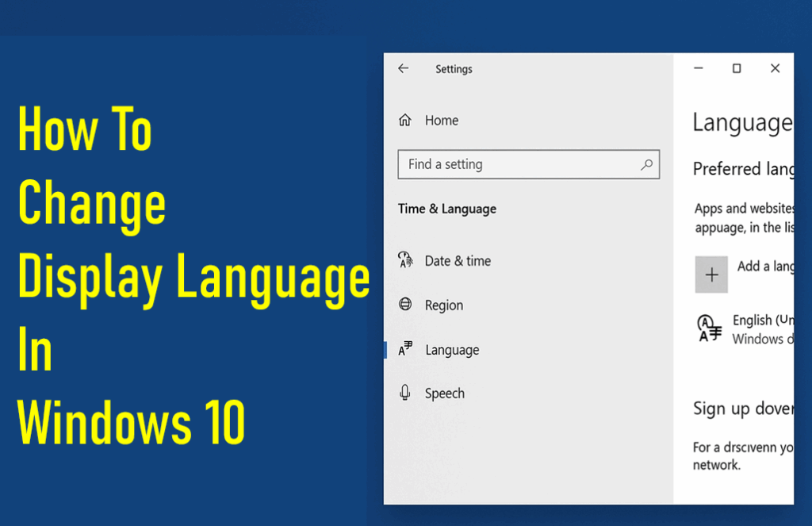Click the plus icon to add a language
This screenshot has height=526, width=812.
point(711,275)
